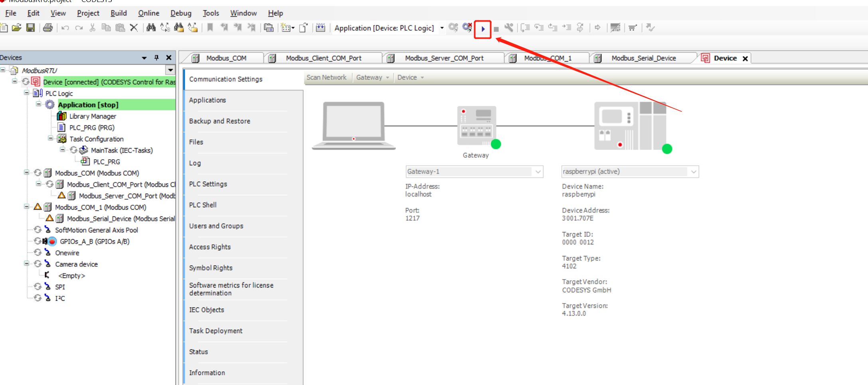Click the Find in Files icon
Screen dimensions: 868x385
point(179,28)
